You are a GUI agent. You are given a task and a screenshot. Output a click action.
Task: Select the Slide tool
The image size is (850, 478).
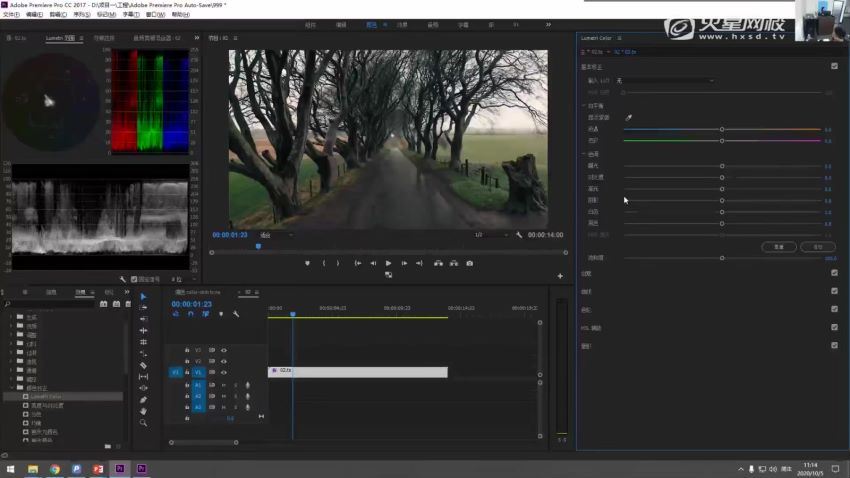point(143,388)
